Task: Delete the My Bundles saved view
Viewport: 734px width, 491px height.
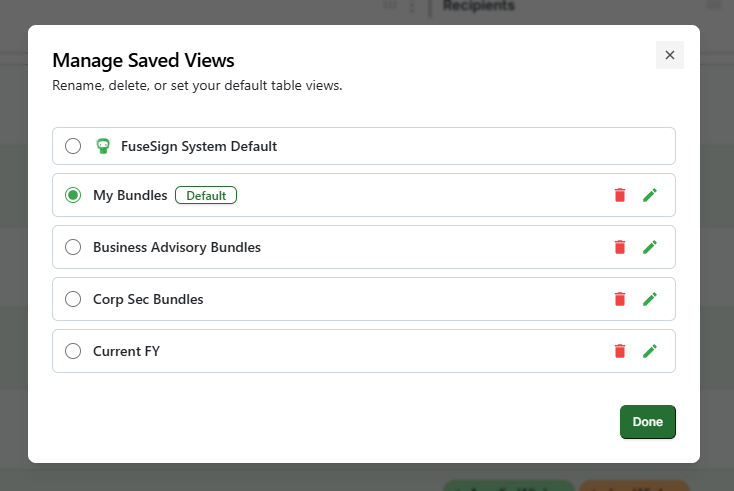Action: pyautogui.click(x=620, y=195)
